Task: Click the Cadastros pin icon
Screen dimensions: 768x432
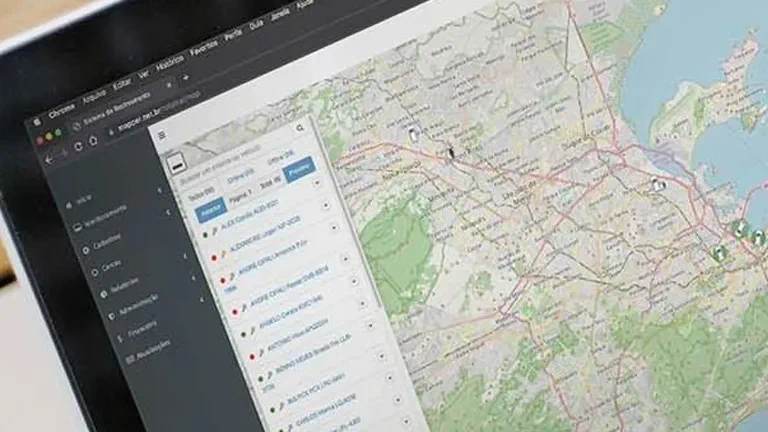Action: 86,250
